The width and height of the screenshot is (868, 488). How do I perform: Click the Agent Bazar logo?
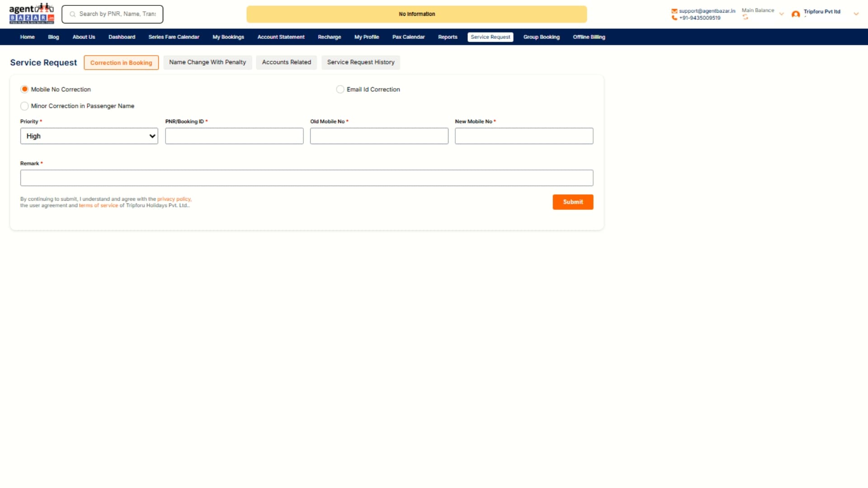point(32,14)
